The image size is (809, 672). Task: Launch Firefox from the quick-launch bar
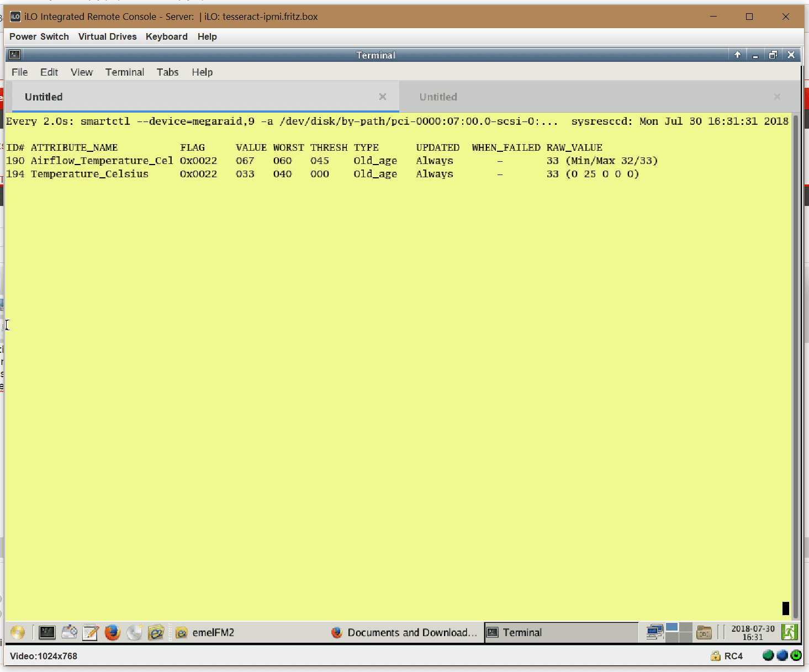[x=113, y=632]
